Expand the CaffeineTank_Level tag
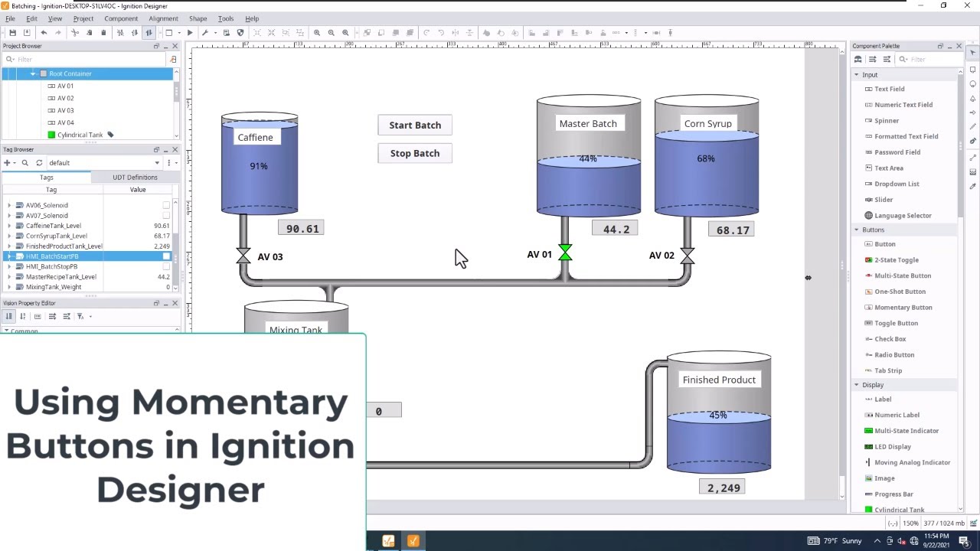This screenshot has height=551, width=980. tap(9, 226)
